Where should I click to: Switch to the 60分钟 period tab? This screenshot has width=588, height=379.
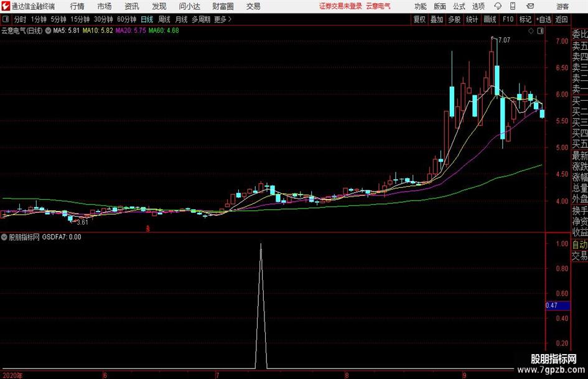[x=127, y=19]
